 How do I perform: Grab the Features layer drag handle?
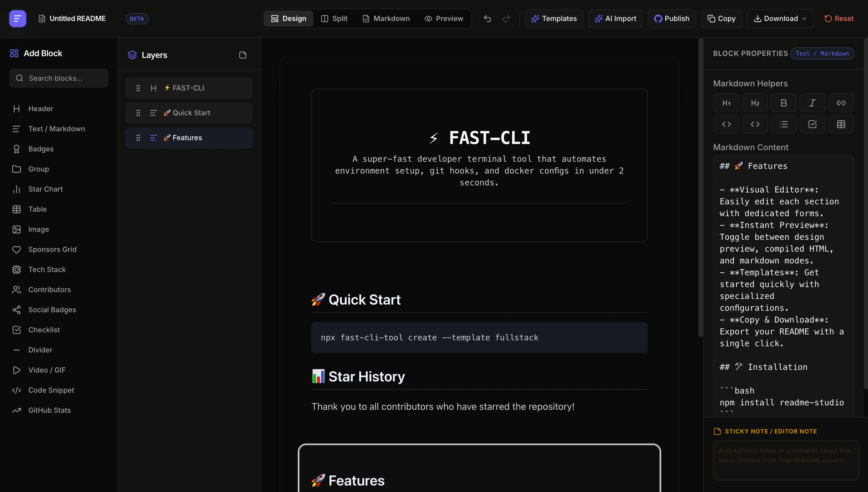point(138,138)
